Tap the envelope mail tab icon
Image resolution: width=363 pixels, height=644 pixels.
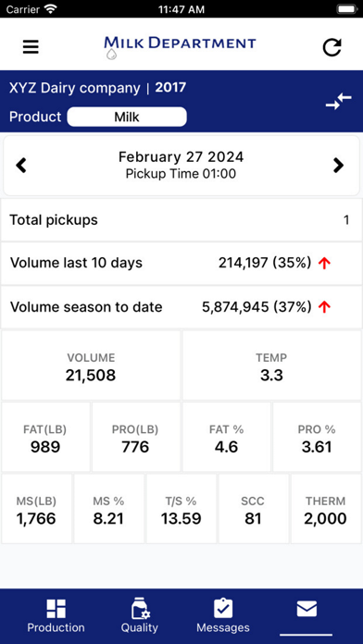coord(307,609)
